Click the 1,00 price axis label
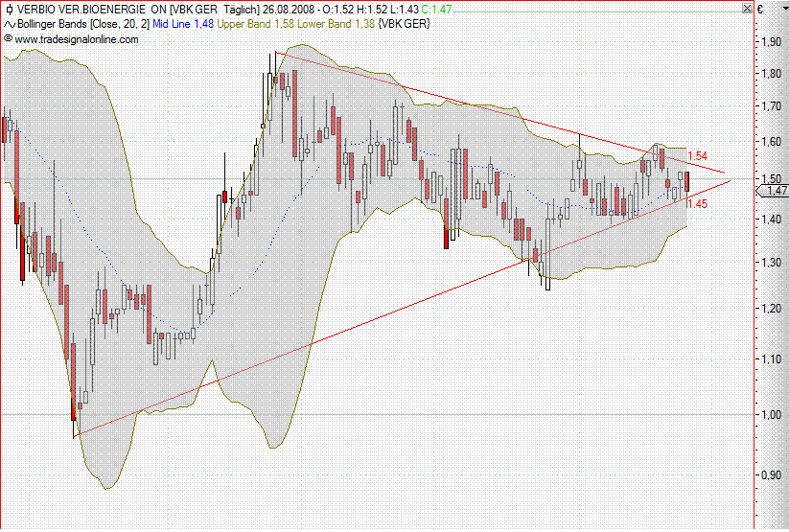Image resolution: width=789 pixels, height=532 pixels. click(x=771, y=415)
